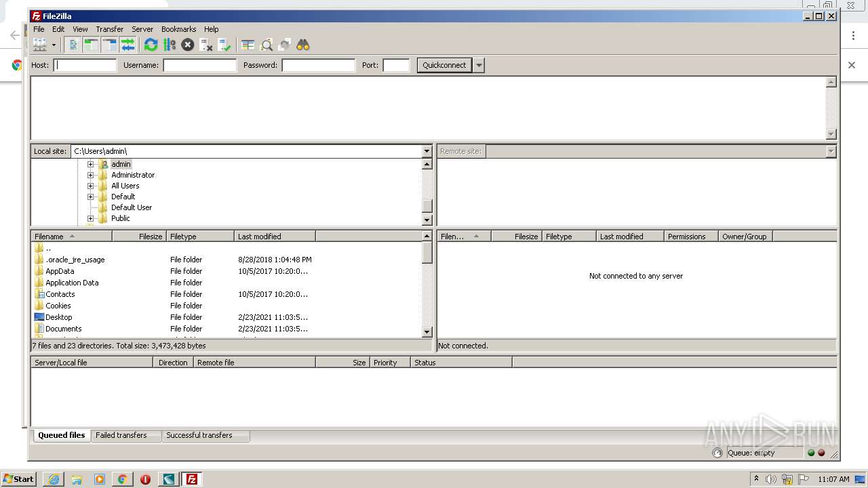
Task: Go to parent directory '..' entry
Action: coord(226,248)
